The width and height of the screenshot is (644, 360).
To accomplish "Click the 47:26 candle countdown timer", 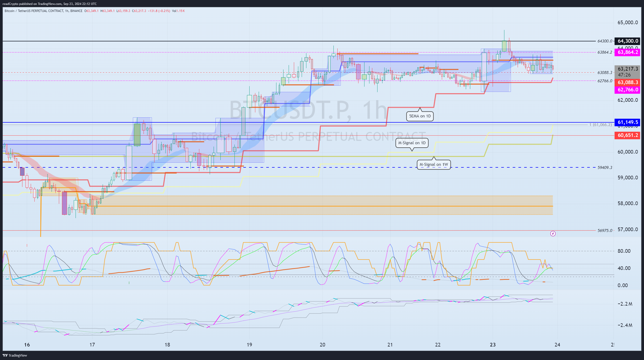I will pyautogui.click(x=624, y=75).
